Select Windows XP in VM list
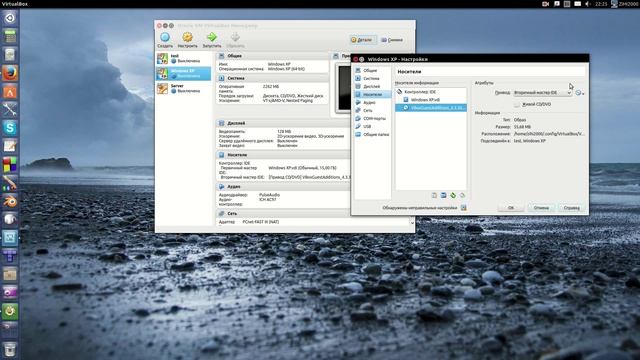 (184, 73)
